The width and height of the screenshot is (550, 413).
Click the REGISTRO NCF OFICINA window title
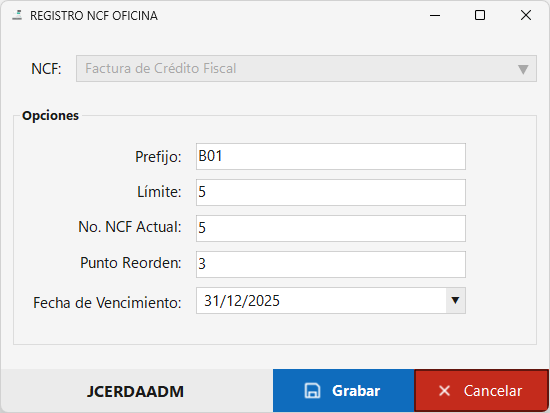pos(94,16)
